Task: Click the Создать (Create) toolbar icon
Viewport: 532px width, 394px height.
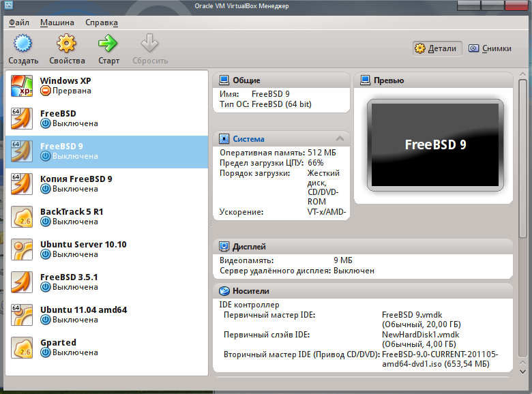Action: 23,44
